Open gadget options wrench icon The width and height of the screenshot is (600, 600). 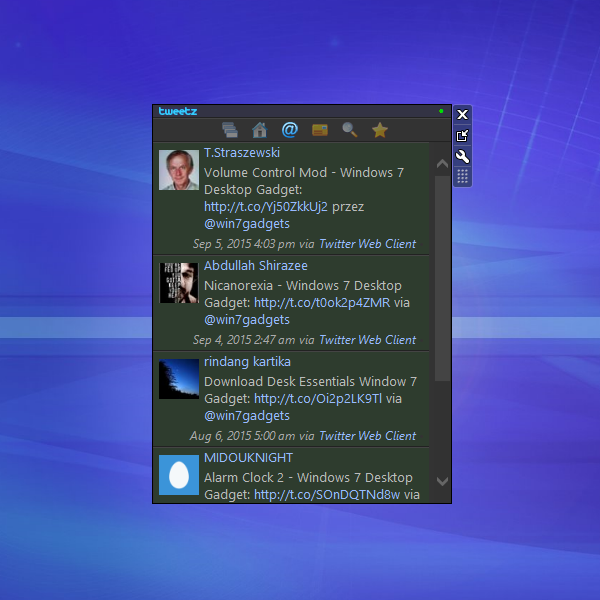pyautogui.click(x=462, y=156)
